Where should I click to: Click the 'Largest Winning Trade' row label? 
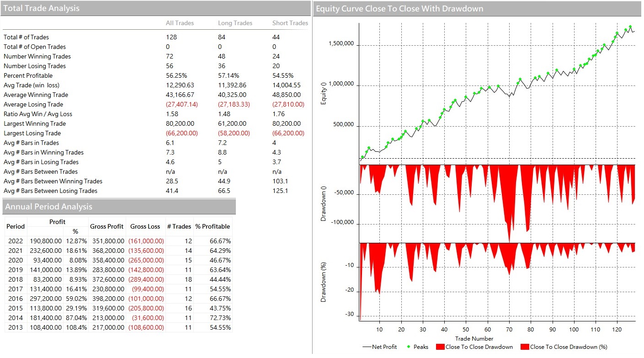tap(35, 124)
